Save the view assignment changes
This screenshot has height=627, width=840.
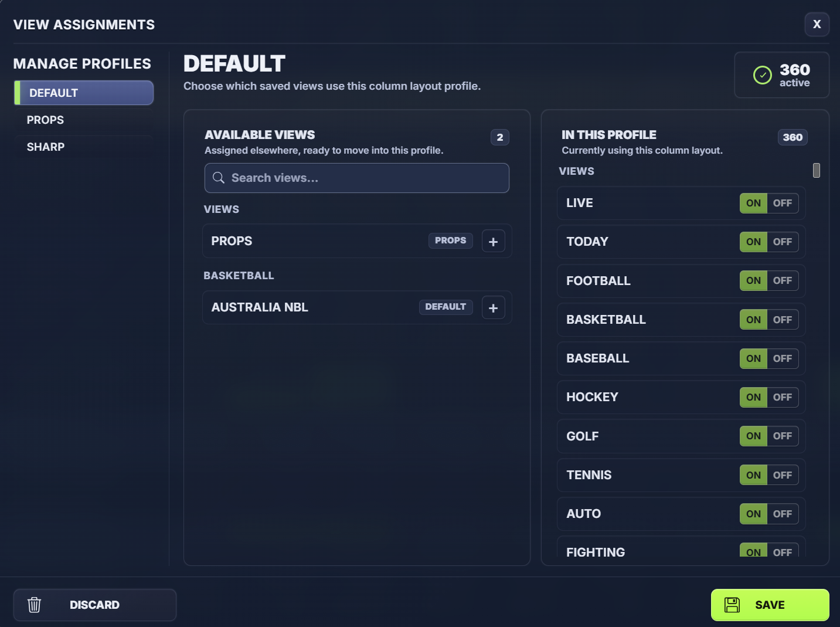tap(770, 605)
